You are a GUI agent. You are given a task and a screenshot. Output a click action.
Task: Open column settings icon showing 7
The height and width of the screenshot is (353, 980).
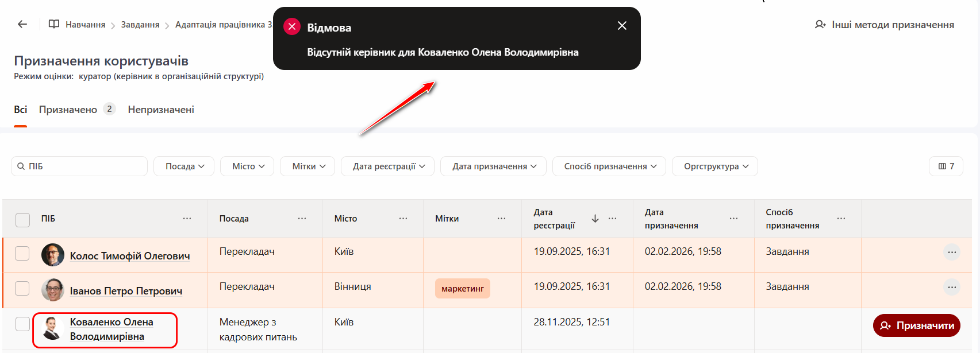946,166
